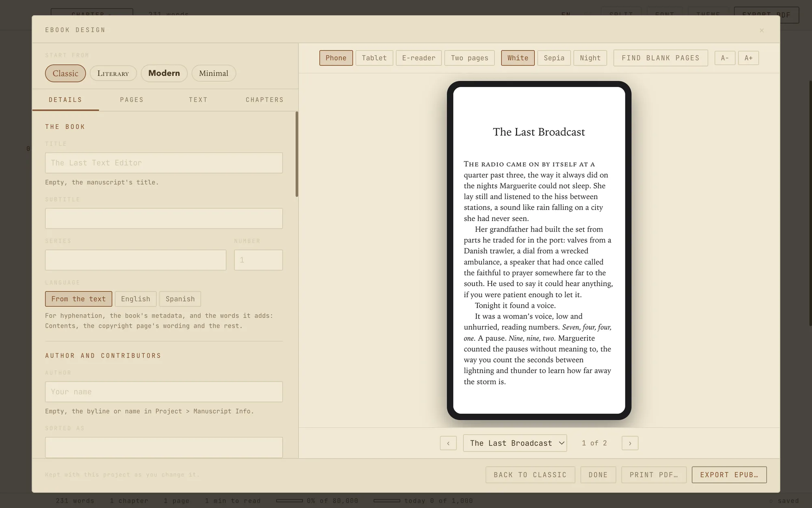This screenshot has width=812, height=508.
Task: Set language to Spanish
Action: [180, 299]
